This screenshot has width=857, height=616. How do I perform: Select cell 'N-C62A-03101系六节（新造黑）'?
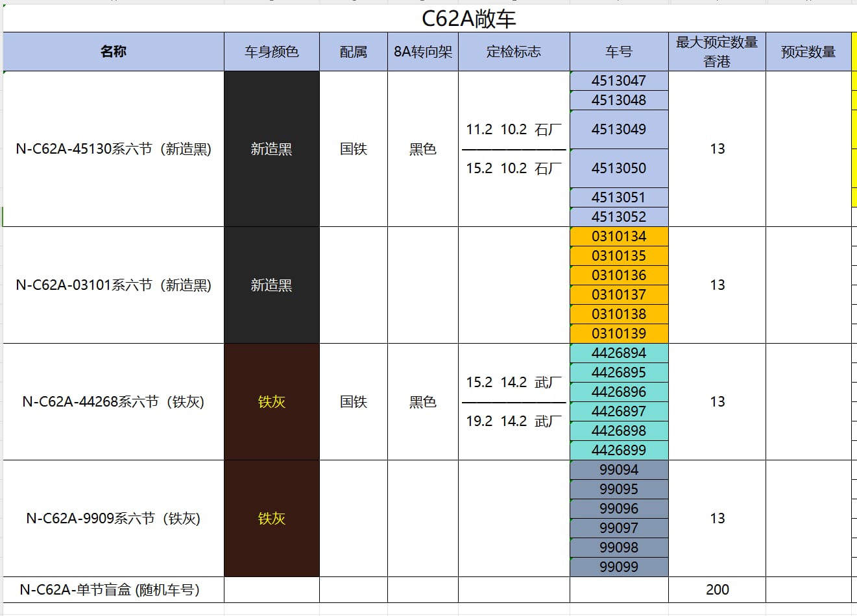pyautogui.click(x=114, y=285)
